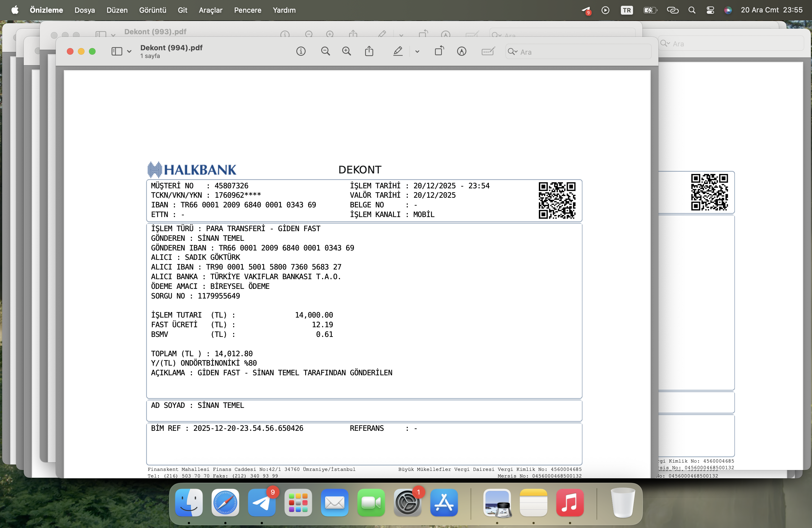
Task: Open Notes from the Dock
Action: click(534, 502)
